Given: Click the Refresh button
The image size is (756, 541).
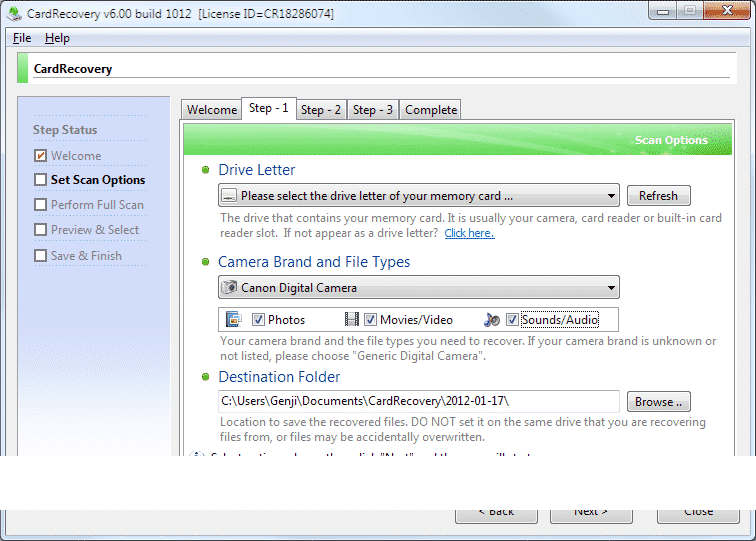Looking at the screenshot, I should (659, 195).
